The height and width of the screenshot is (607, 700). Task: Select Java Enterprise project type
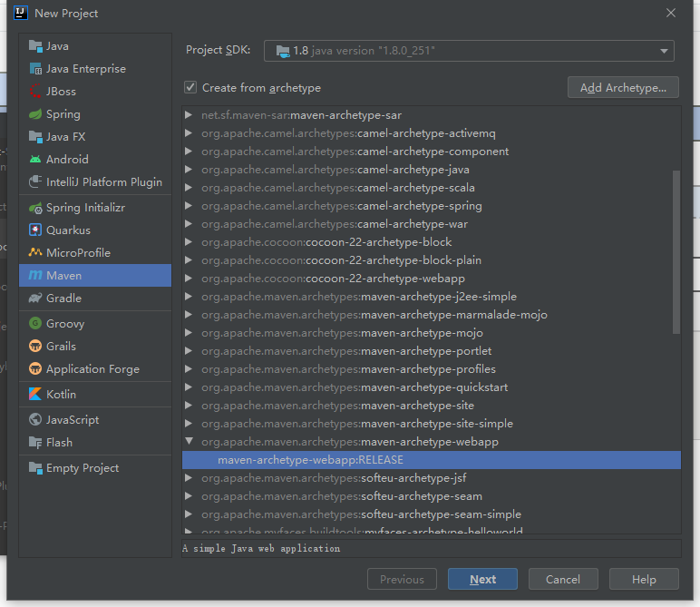tap(86, 69)
